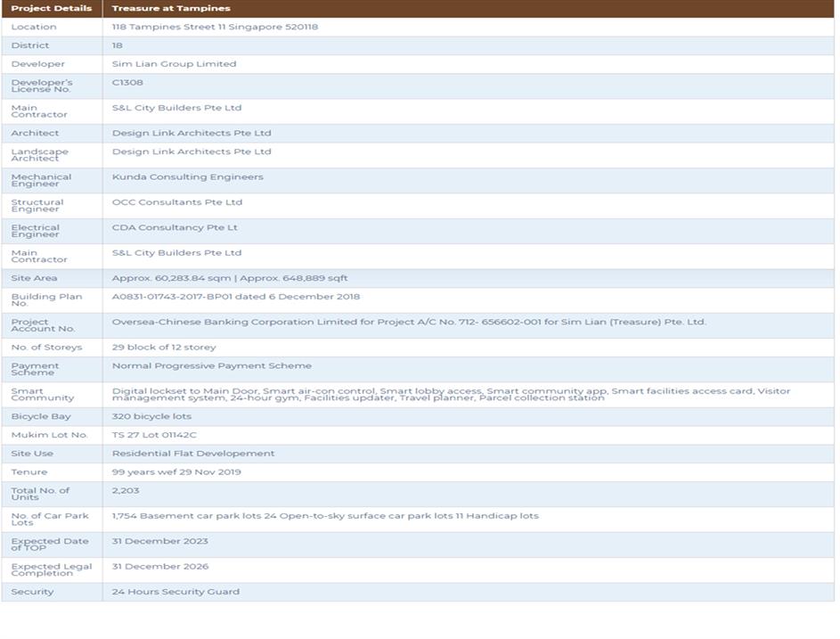Select the 24 Hours Security Guard value

point(175,592)
